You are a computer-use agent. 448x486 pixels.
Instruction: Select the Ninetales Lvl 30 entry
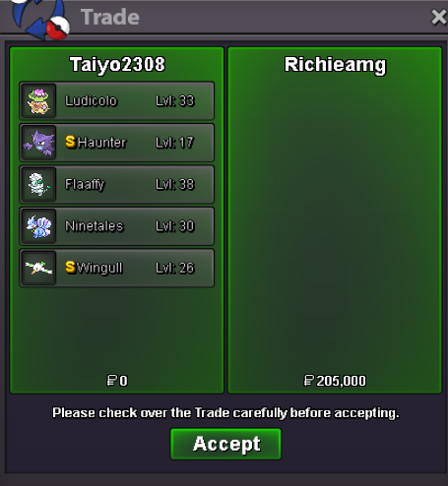[x=117, y=226]
